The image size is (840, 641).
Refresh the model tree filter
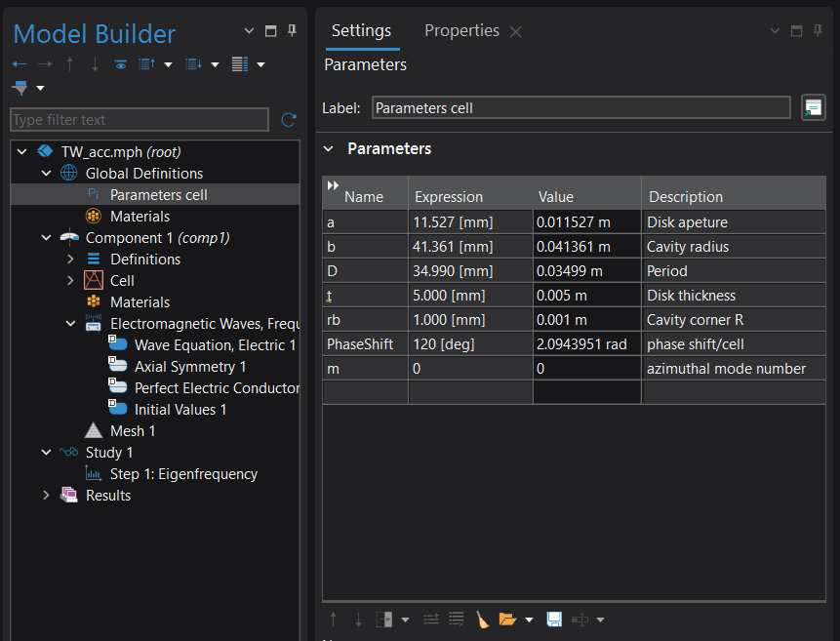point(288,120)
